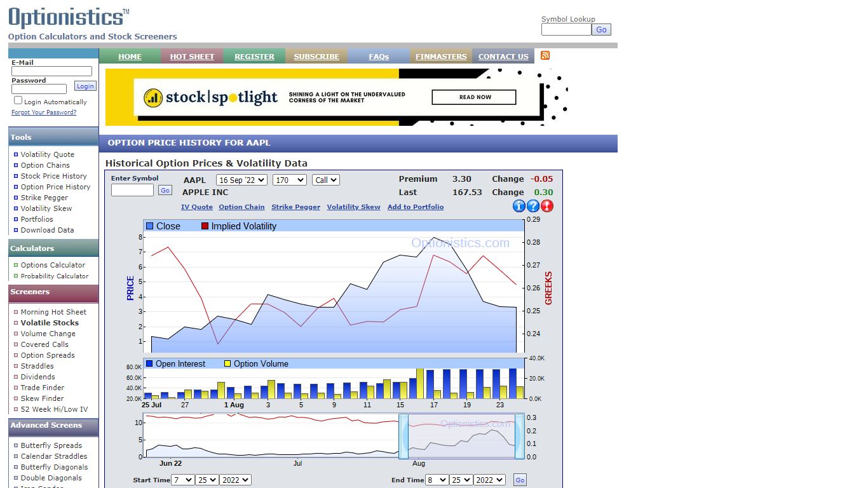Toggle the Login Automatically checkbox
Viewport: 868px width, 488px height.
pos(18,100)
